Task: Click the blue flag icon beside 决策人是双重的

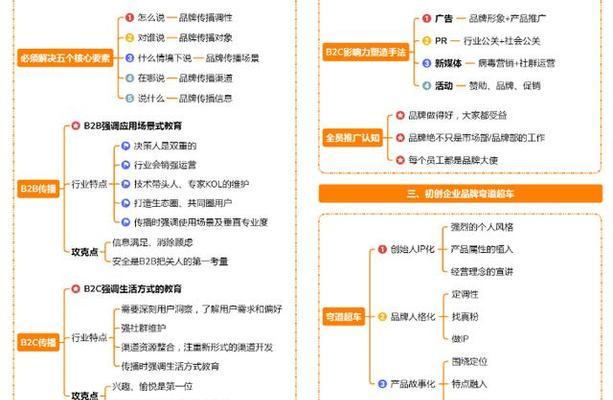Action: (125, 146)
